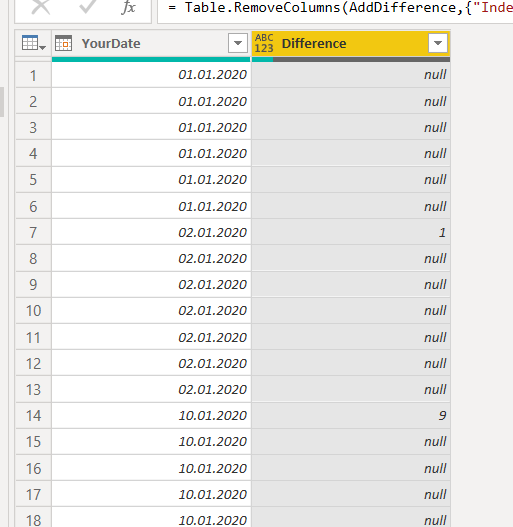Image resolution: width=513 pixels, height=527 pixels.
Task: Click the 02.01.2020 date cell in row 13
Action: 151,390
